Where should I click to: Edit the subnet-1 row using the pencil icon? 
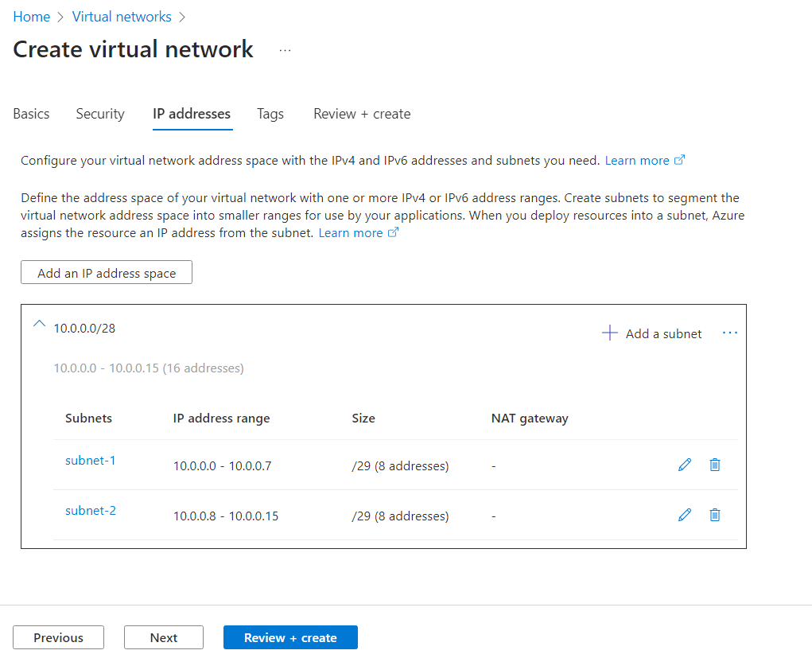tap(685, 465)
